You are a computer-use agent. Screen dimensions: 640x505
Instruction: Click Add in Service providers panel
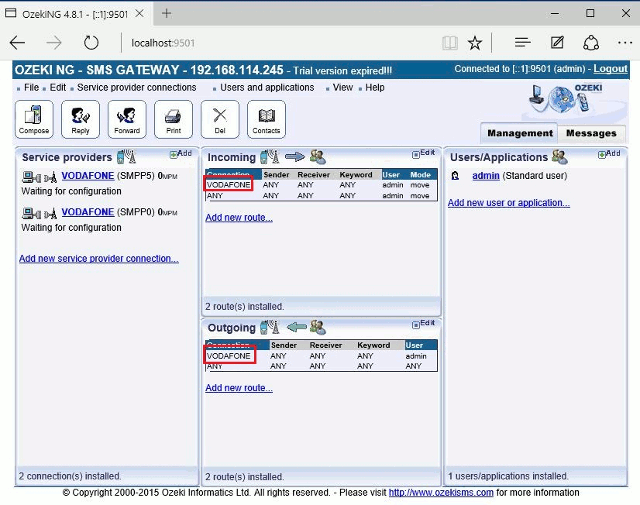coord(181,154)
